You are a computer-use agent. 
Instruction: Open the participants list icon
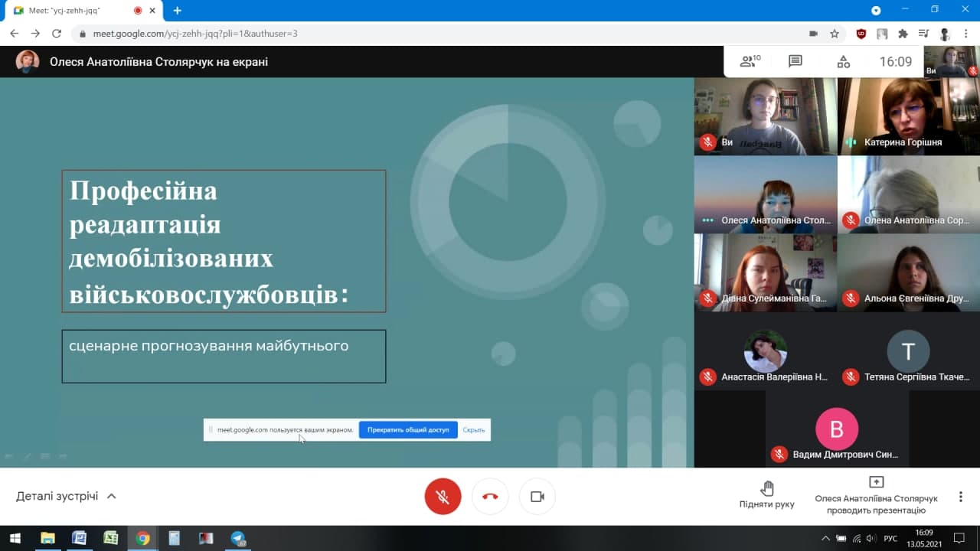pyautogui.click(x=750, y=62)
